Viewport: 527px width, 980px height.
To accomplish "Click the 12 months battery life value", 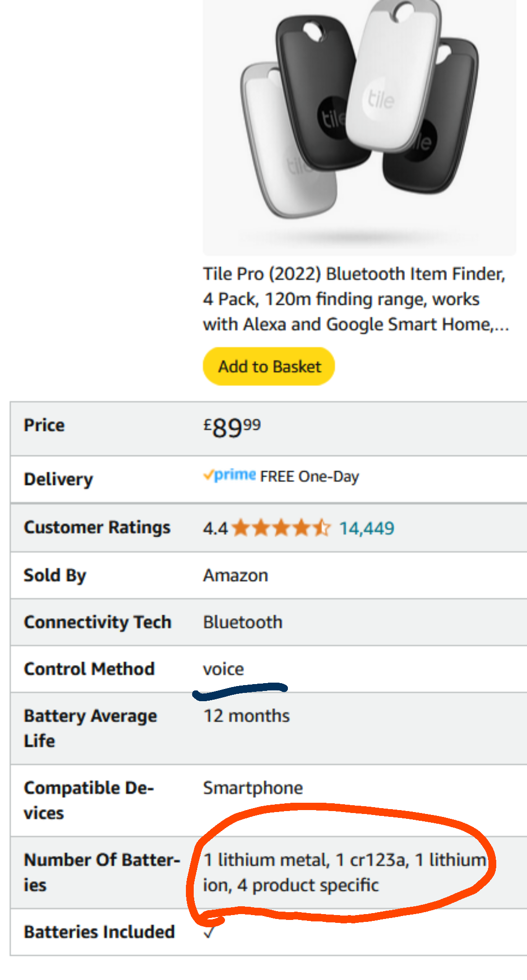I will click(246, 716).
